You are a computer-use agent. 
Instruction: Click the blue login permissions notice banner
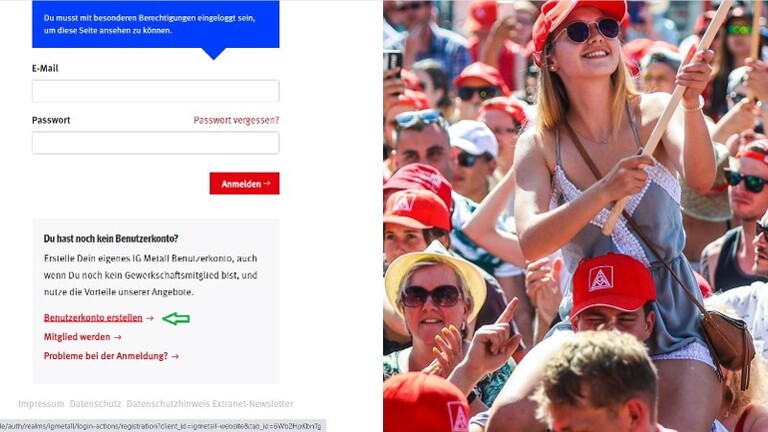pyautogui.click(x=156, y=24)
